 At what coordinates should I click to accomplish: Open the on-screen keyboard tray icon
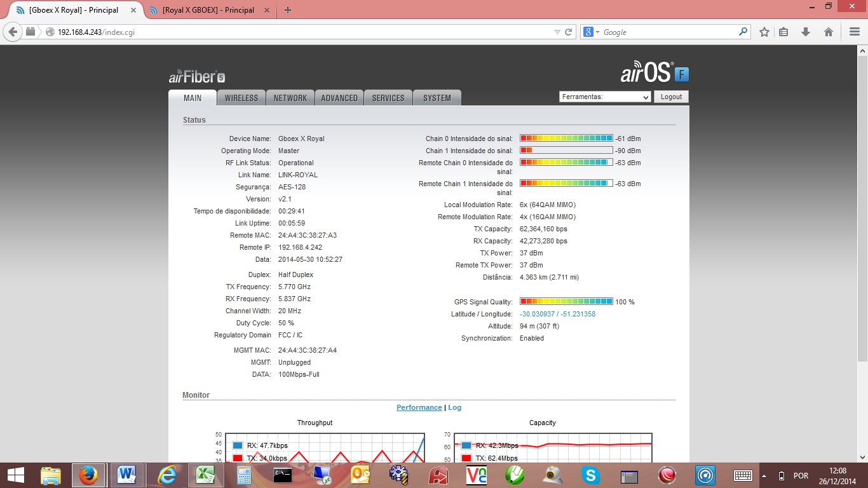tap(743, 475)
